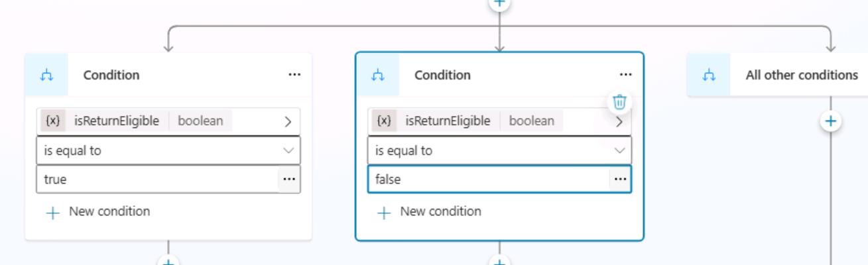The height and width of the screenshot is (265, 868).
Task: Select the All other conditions card title
Action: coord(802,75)
